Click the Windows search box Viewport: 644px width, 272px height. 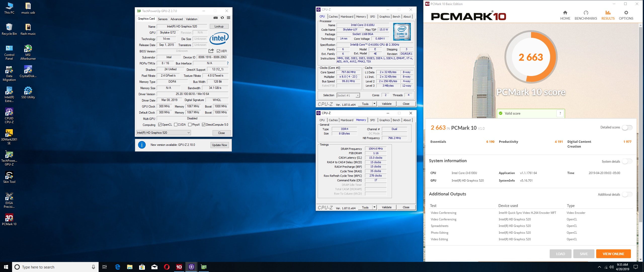click(x=55, y=267)
